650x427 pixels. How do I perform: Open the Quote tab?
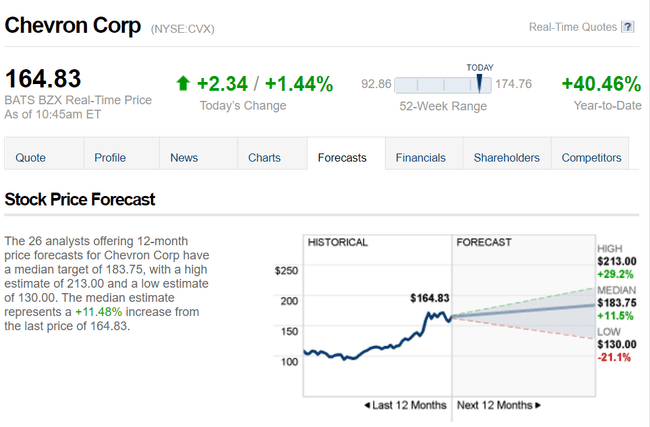(x=31, y=157)
